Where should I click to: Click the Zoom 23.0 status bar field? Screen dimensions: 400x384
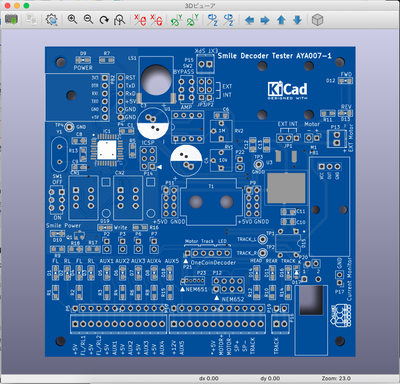(336, 378)
